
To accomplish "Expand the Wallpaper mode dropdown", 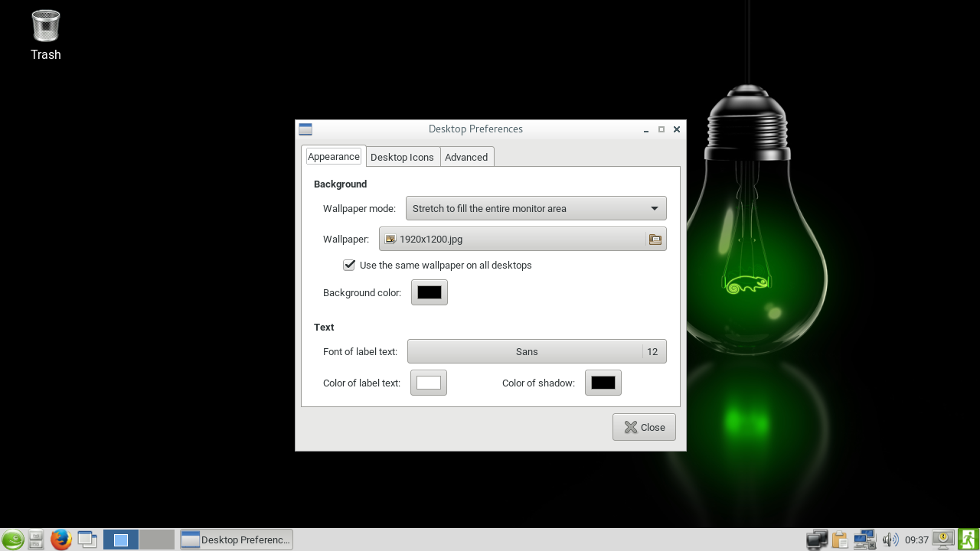I will [x=536, y=208].
